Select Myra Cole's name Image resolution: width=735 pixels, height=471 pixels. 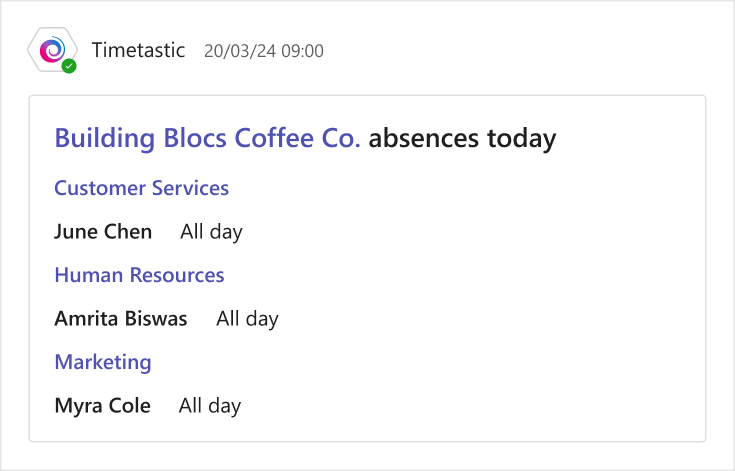coord(103,406)
